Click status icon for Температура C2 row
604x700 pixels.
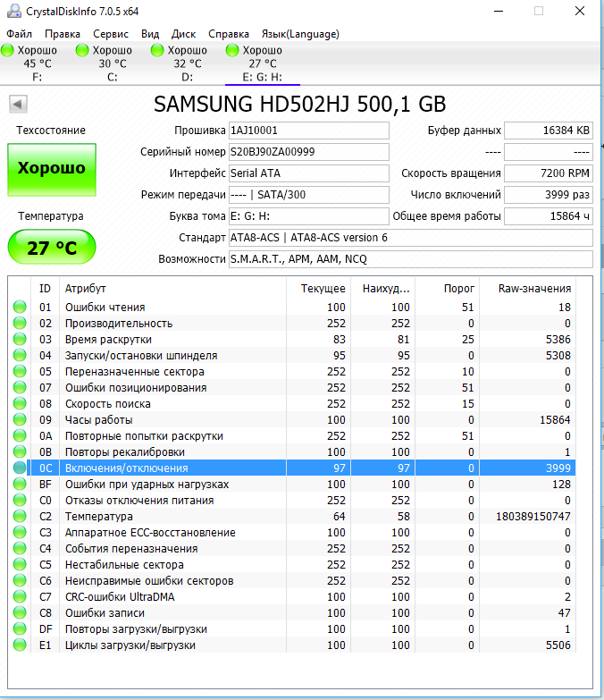tap(20, 516)
